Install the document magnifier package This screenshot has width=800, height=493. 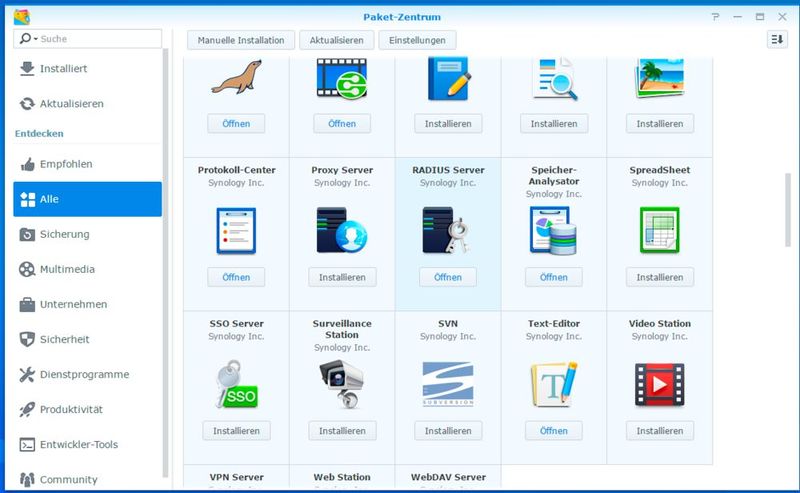554,124
